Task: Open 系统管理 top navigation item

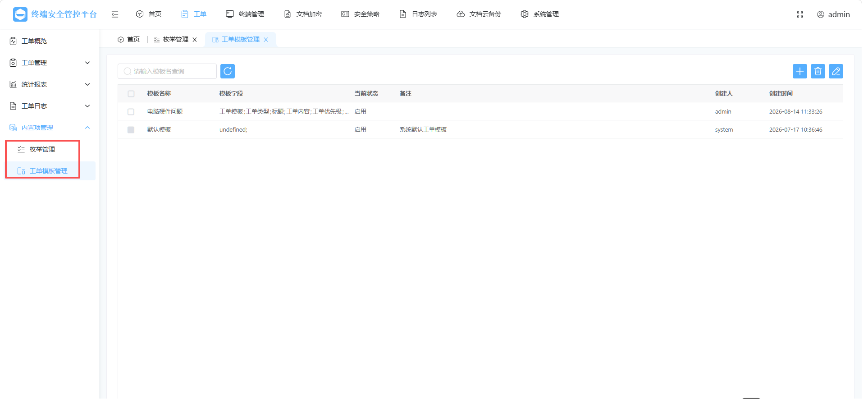Action: (540, 14)
